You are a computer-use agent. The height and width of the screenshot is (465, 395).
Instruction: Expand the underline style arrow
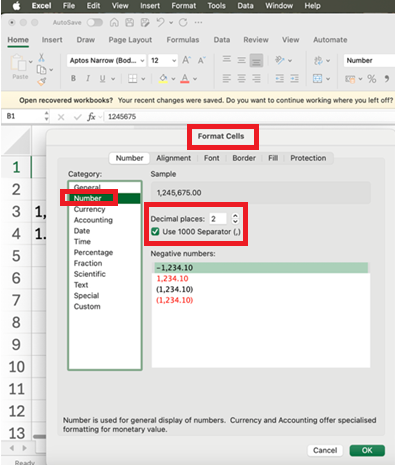(x=113, y=79)
